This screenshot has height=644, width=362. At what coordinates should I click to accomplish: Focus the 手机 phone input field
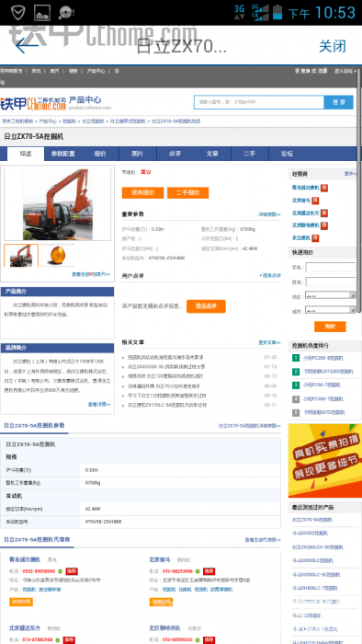(331, 268)
